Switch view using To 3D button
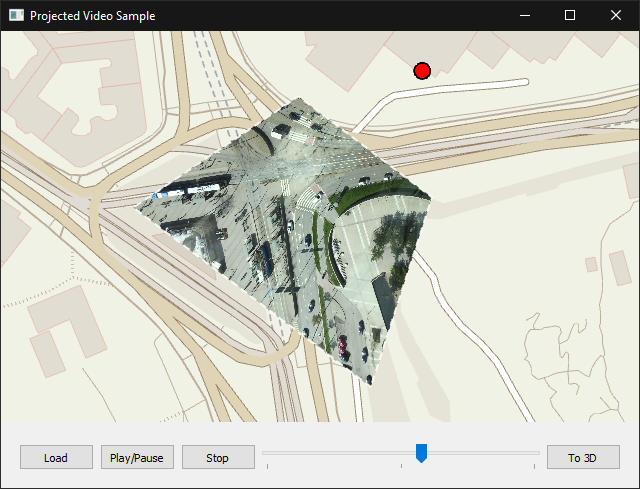The width and height of the screenshot is (640, 489). pyautogui.click(x=582, y=458)
